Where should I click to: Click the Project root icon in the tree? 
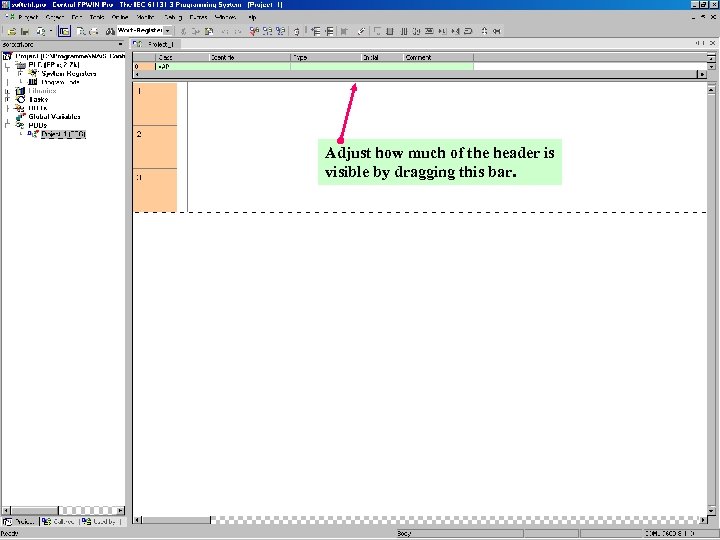(7, 56)
